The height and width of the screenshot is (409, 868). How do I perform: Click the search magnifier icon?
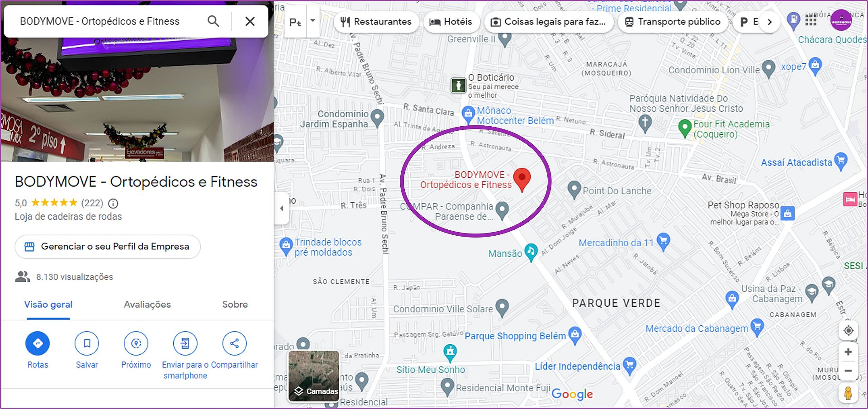coord(213,21)
